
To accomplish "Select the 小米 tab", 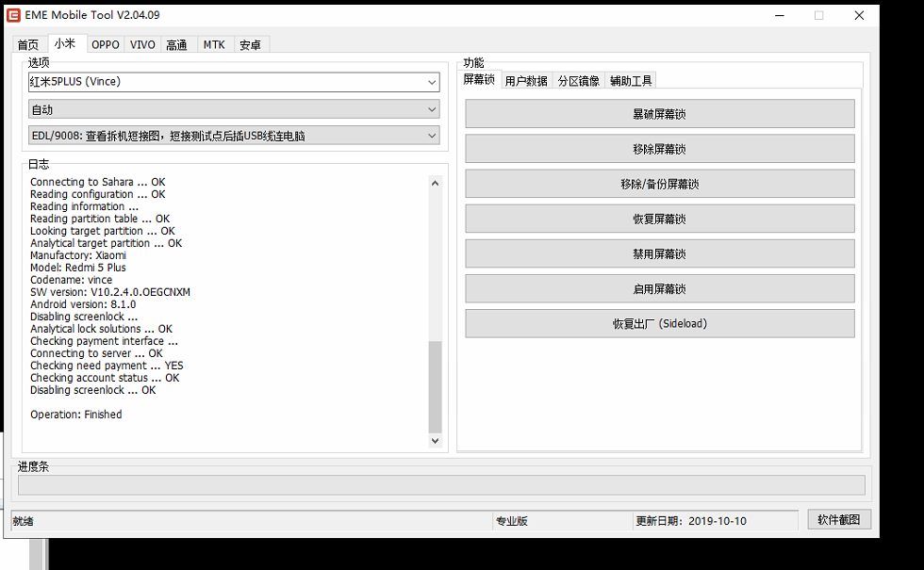I will [65, 43].
